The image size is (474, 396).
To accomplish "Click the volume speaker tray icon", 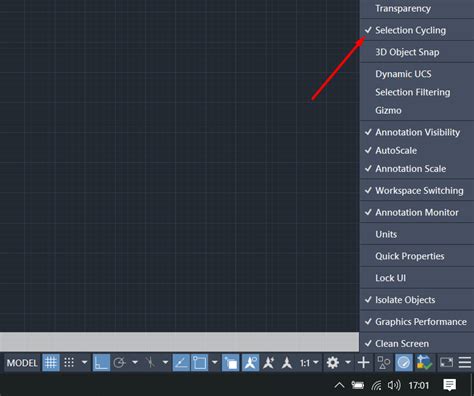I will tap(394, 386).
